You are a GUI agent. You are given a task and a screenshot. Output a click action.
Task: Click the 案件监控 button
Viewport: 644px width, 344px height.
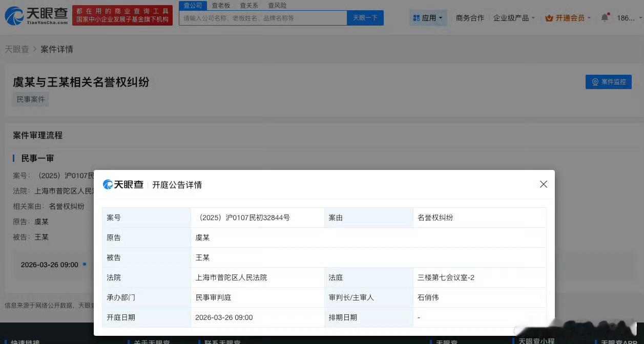click(x=609, y=81)
